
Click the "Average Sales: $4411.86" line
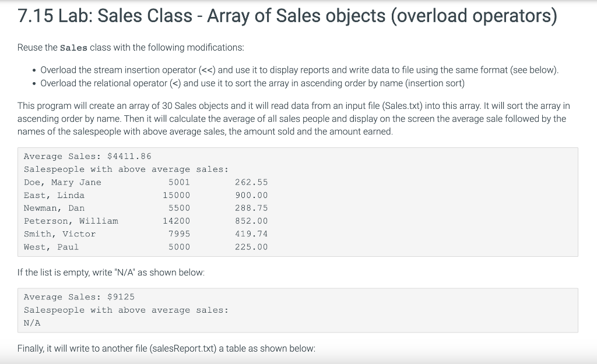click(87, 156)
